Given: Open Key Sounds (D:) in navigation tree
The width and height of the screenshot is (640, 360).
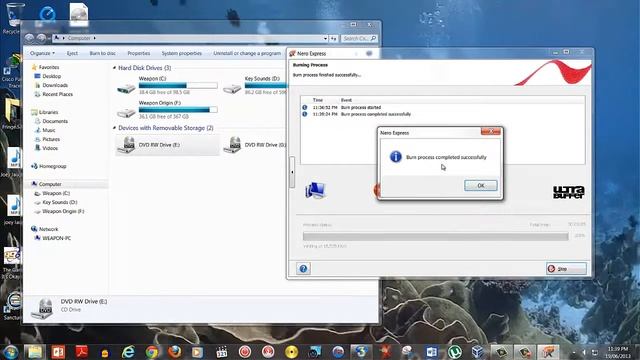Looking at the screenshot, I should [60, 202].
